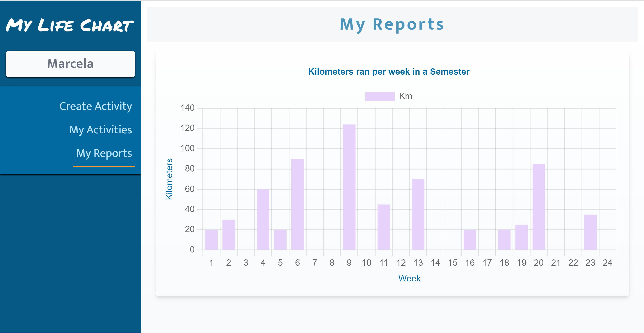Image resolution: width=644 pixels, height=333 pixels.
Task: Open the Marcela user button
Action: [70, 64]
